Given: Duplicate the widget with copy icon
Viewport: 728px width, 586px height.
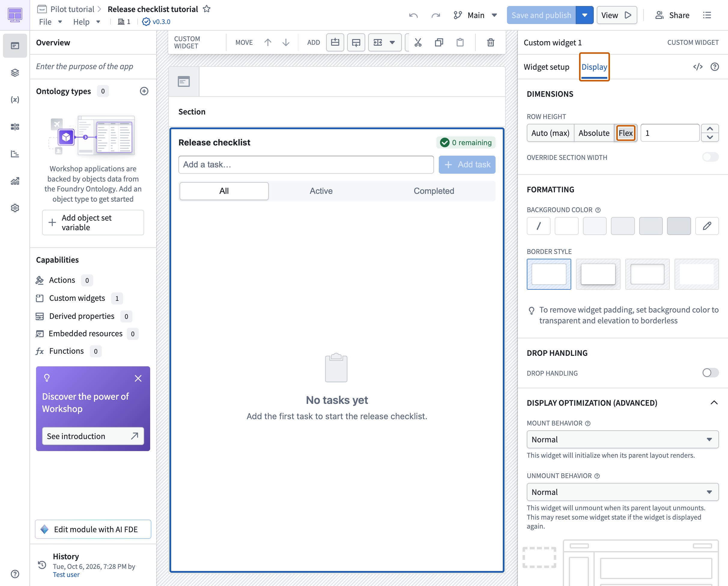Looking at the screenshot, I should [439, 42].
